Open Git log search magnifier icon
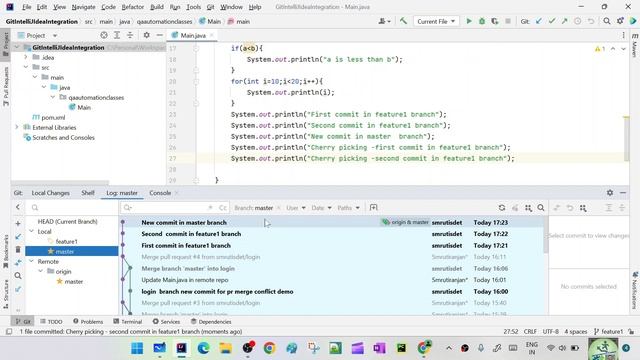 541,208
